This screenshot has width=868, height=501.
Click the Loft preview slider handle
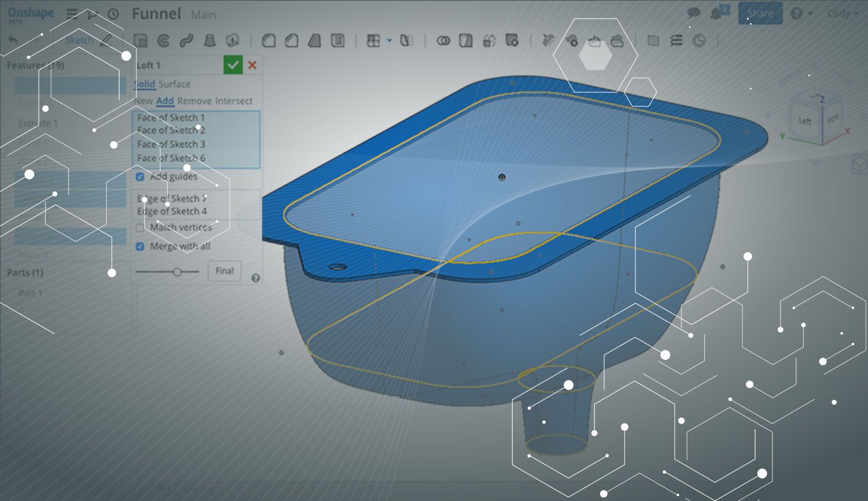177,272
